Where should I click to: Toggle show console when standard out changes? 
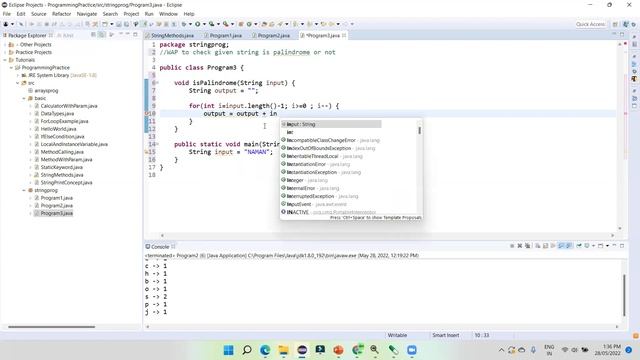(x=561, y=246)
